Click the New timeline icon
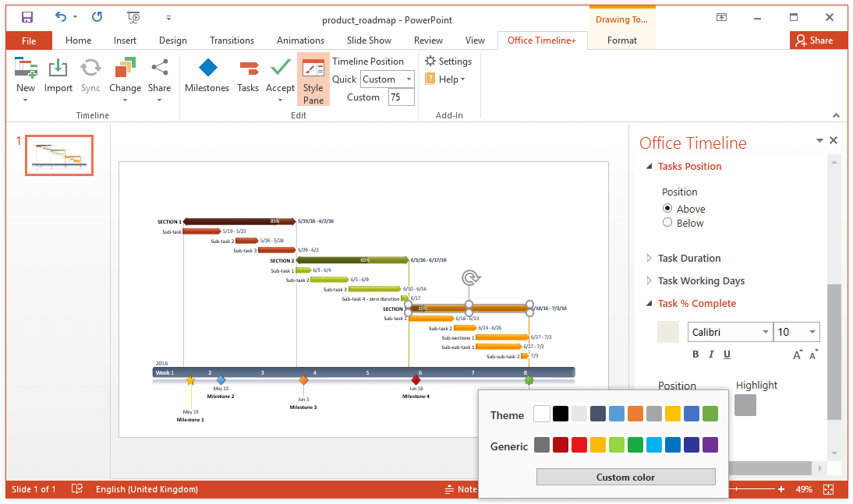Viewport: 853px width, 504px height. [26, 69]
